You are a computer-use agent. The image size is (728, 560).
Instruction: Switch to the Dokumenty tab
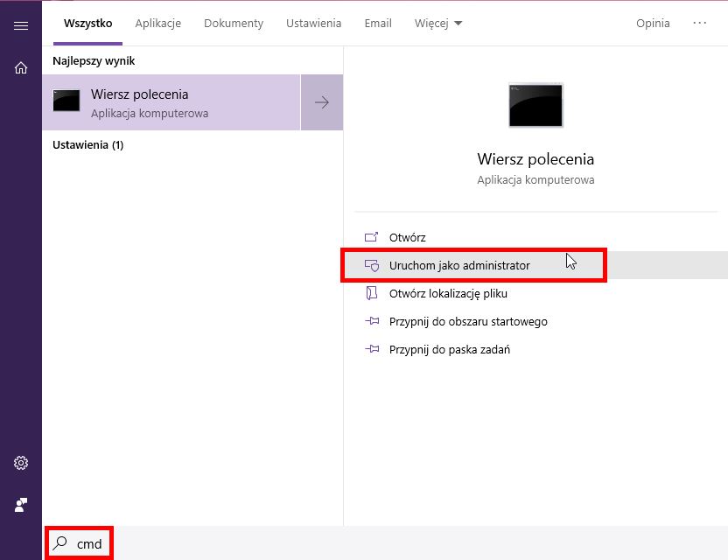point(234,24)
